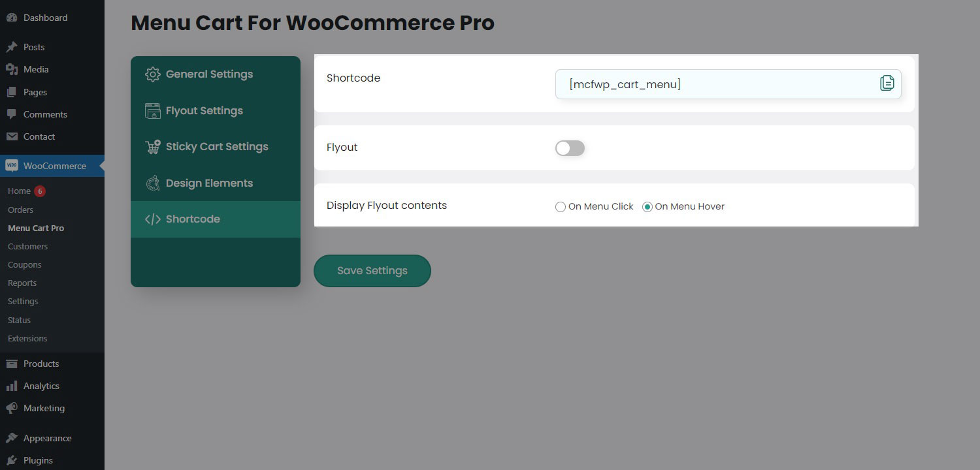Open the Comments menu item
Image resolution: width=980 pixels, height=470 pixels.
tap(52, 114)
